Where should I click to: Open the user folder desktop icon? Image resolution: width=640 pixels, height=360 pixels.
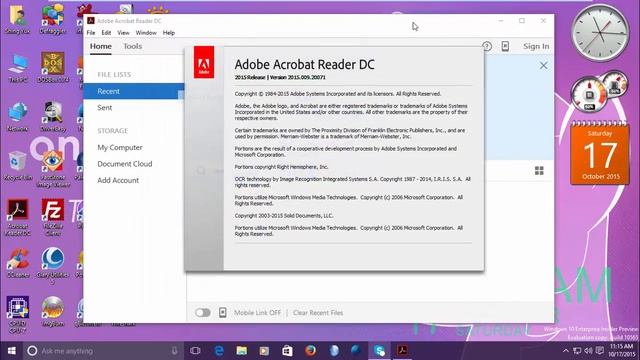18,19
